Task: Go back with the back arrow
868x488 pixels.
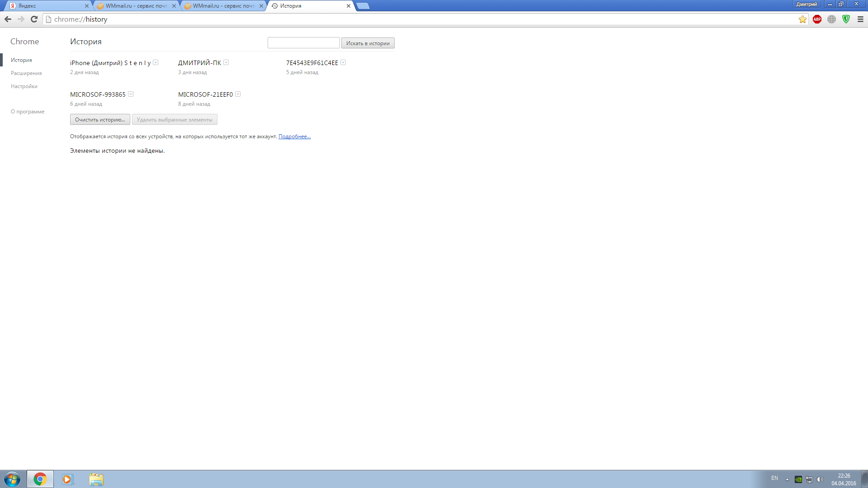Action: tap(8, 19)
